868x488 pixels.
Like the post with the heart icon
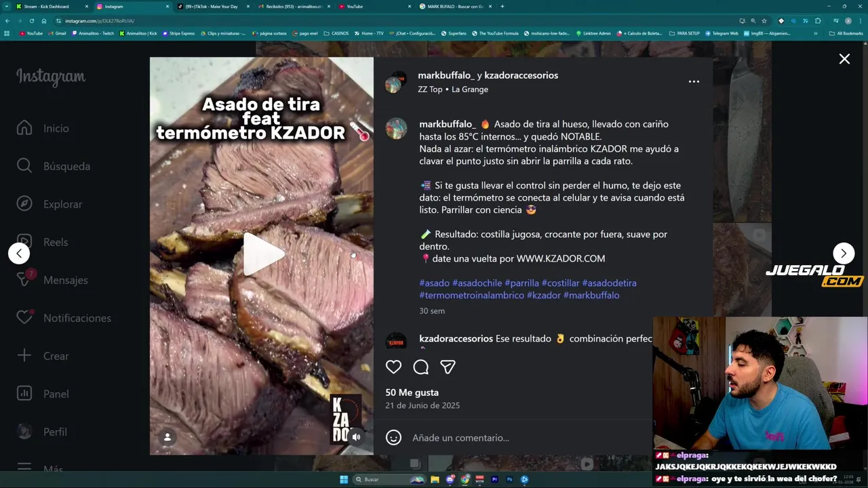coord(393,367)
